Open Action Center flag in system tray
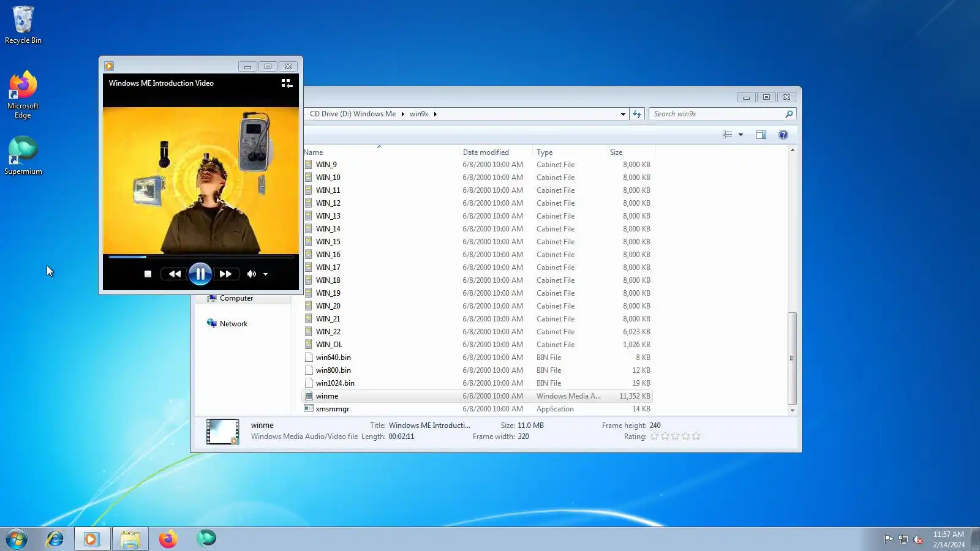980x551 pixels. 888,539
